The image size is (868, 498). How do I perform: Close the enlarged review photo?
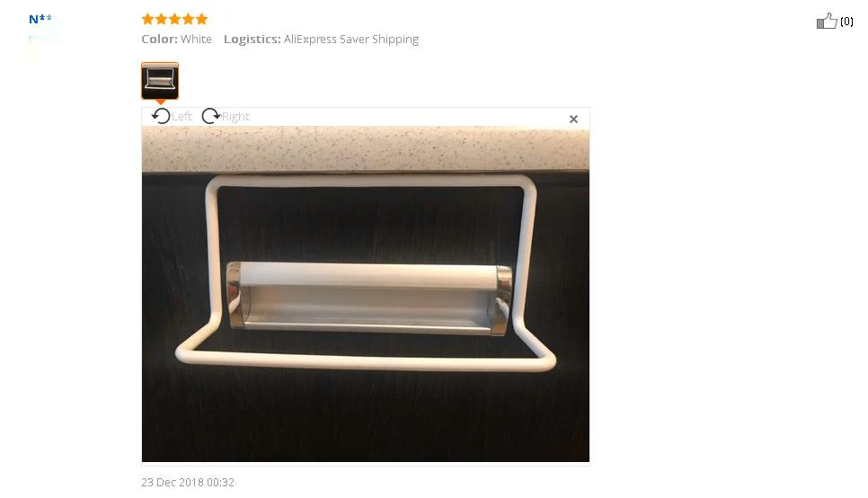coord(573,119)
